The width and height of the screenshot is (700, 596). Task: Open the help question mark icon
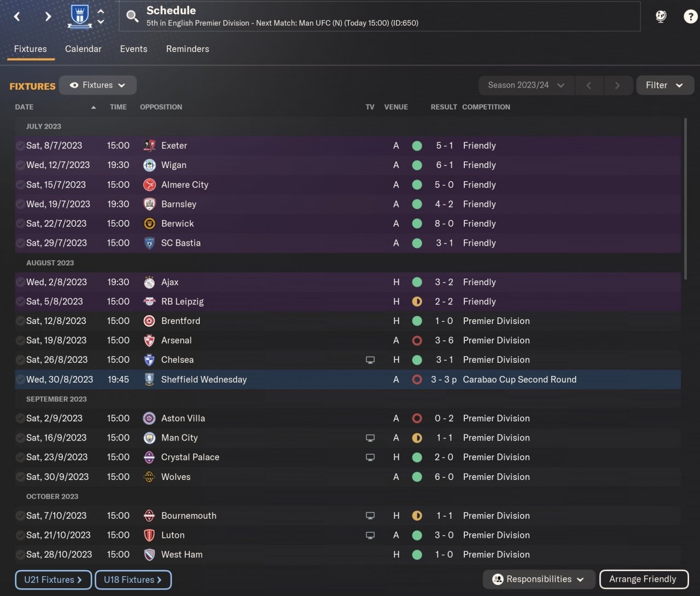point(690,16)
